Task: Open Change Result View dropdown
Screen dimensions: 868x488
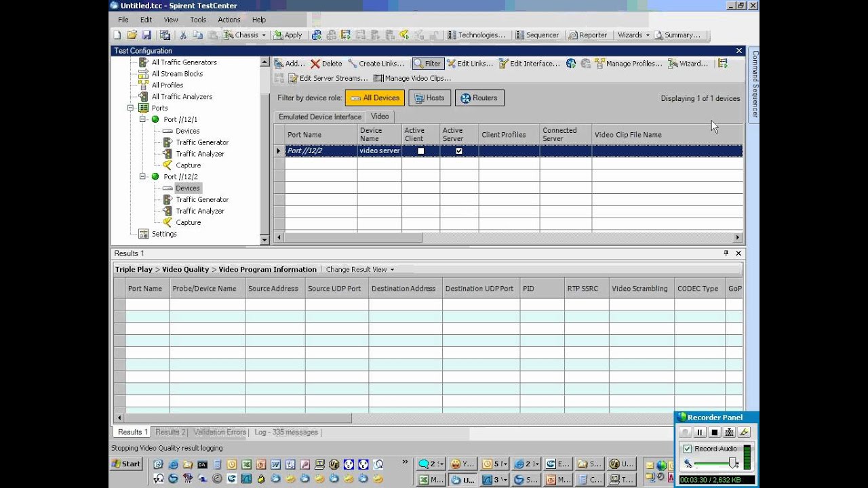Action: coord(360,270)
